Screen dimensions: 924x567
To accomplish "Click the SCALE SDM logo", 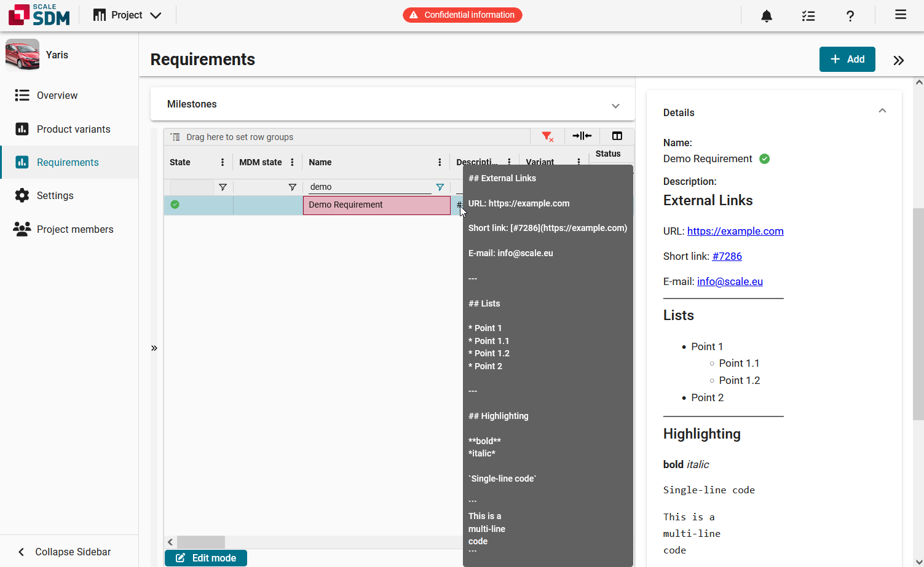I will (x=39, y=15).
